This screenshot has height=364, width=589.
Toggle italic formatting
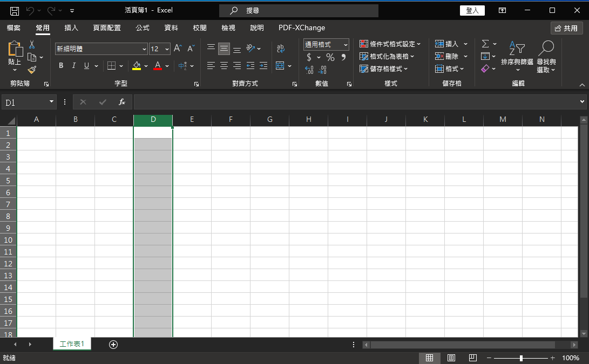73,65
